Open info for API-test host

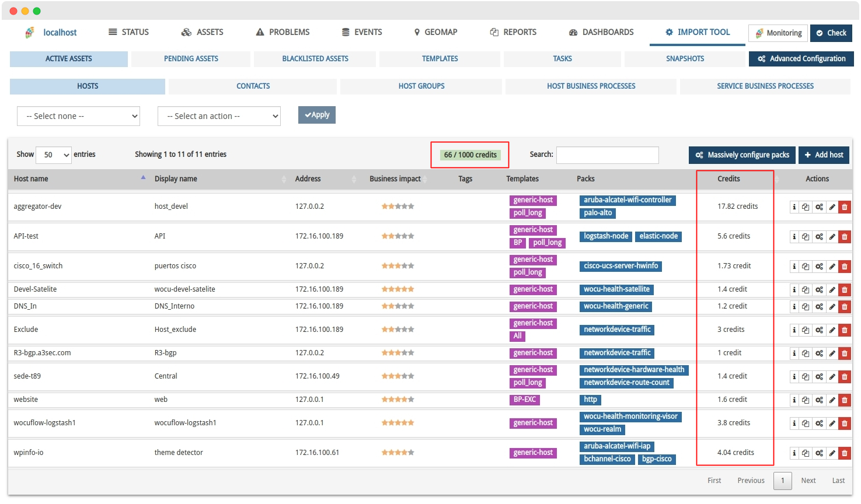pyautogui.click(x=794, y=237)
